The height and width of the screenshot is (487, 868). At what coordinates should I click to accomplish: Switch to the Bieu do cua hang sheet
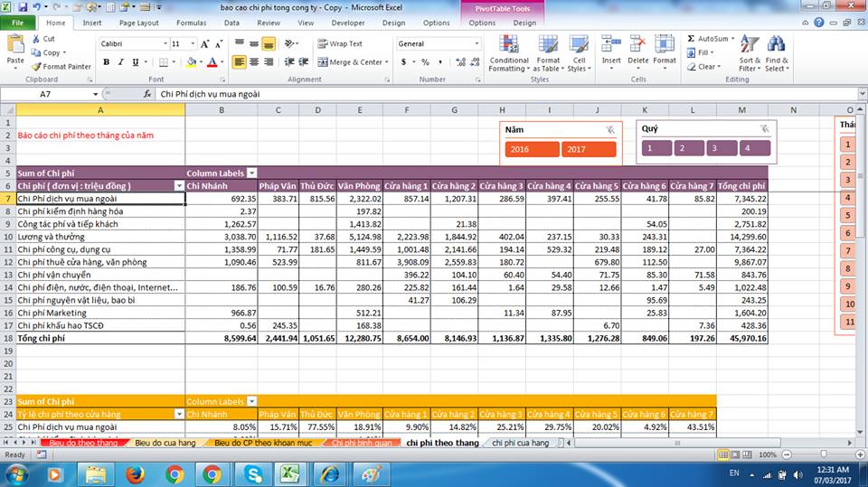click(x=165, y=443)
